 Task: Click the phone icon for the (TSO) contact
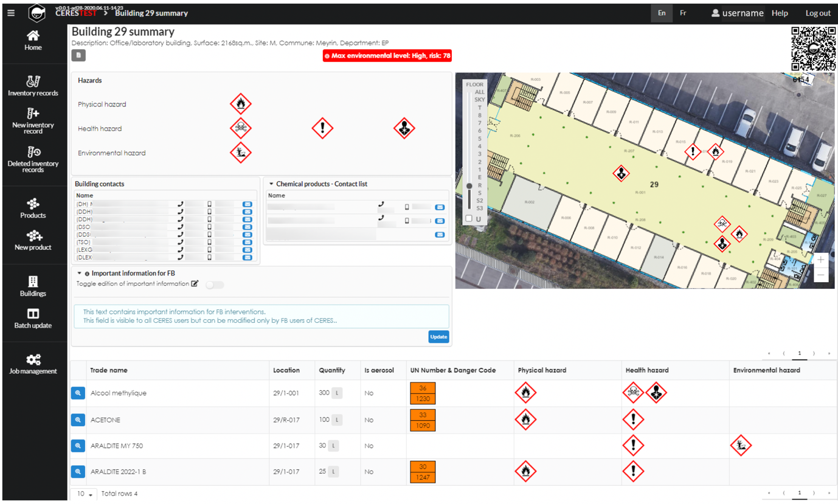[x=181, y=242]
